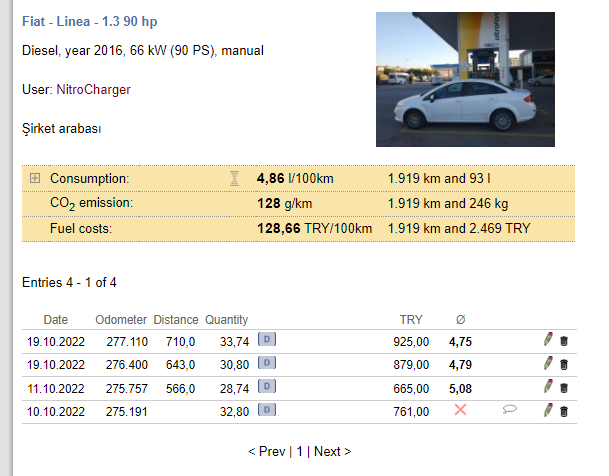Edit the 277.110 odometer entry with pencil icon
The width and height of the screenshot is (609, 476).
[x=548, y=339]
